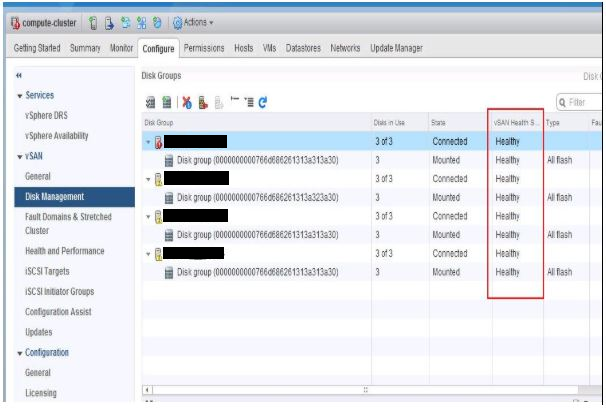Screen dimensions: 606x408
Task: Open vSphere Availability settings
Action: 57,136
